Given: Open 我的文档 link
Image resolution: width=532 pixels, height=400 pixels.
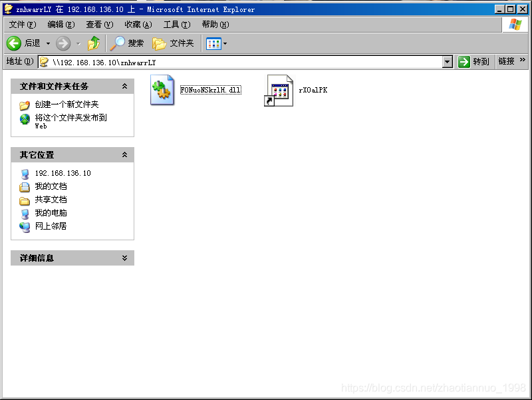Looking at the screenshot, I should point(51,186).
